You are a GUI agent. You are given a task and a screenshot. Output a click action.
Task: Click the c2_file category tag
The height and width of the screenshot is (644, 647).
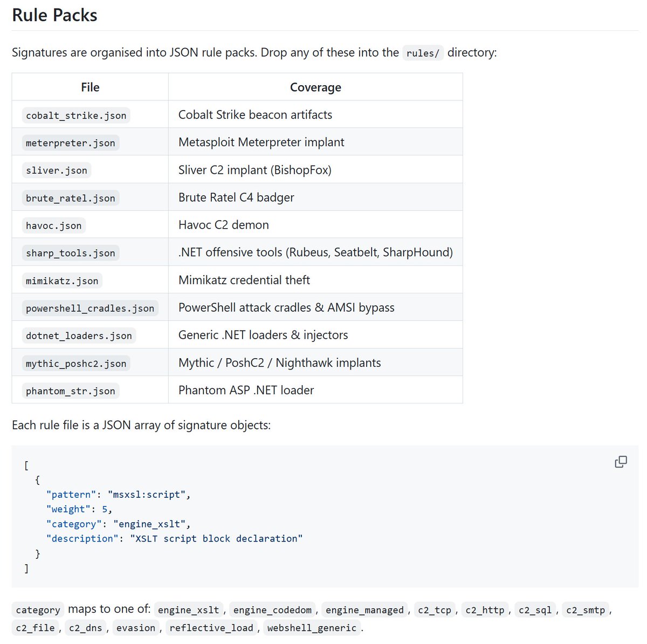[35, 628]
